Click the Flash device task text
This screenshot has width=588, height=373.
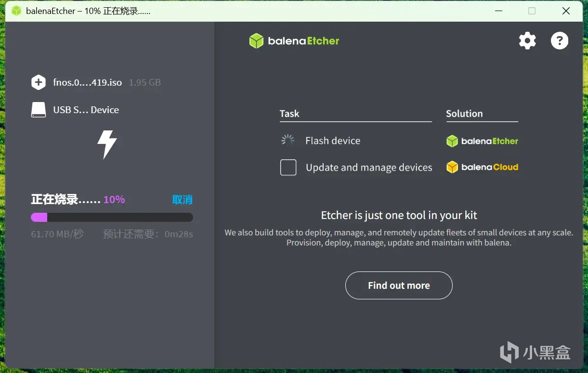click(x=333, y=141)
